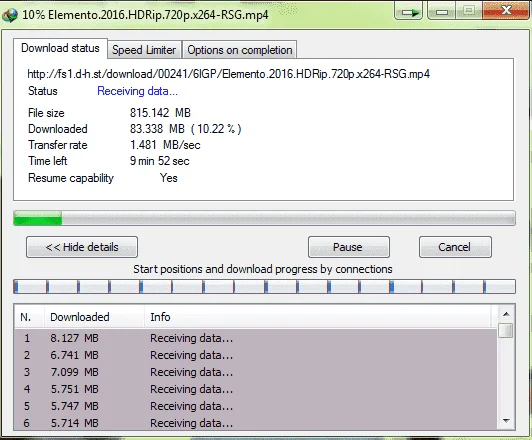Viewport: 532px width, 440px height.
Task: Click the Status label
Action: [43, 91]
